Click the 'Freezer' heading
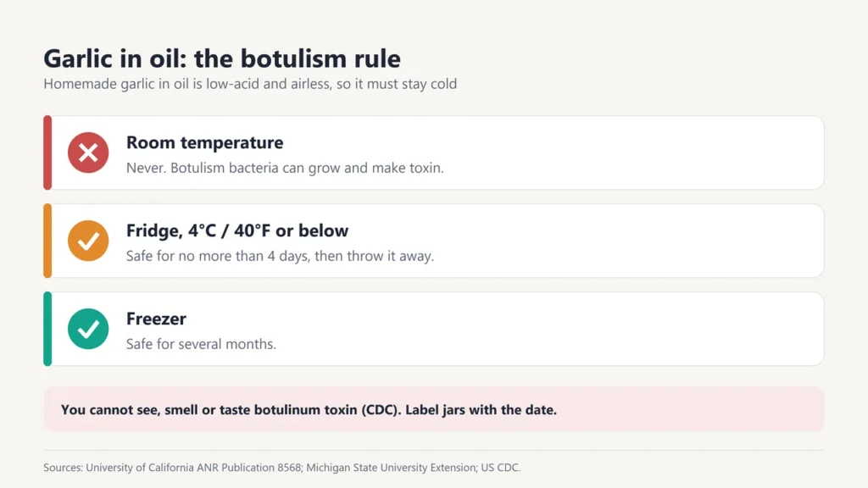 coord(156,319)
